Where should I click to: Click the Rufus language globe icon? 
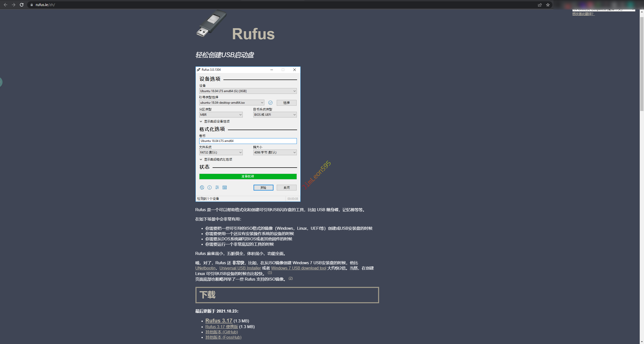pos(202,187)
